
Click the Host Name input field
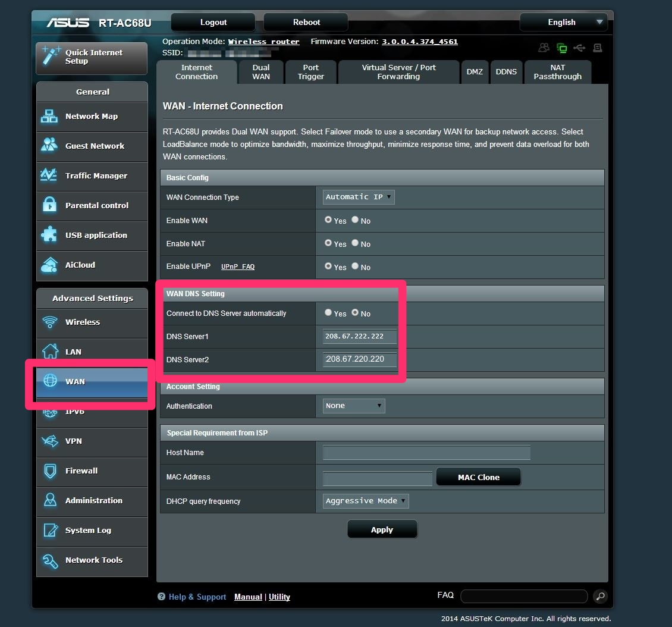(x=426, y=453)
